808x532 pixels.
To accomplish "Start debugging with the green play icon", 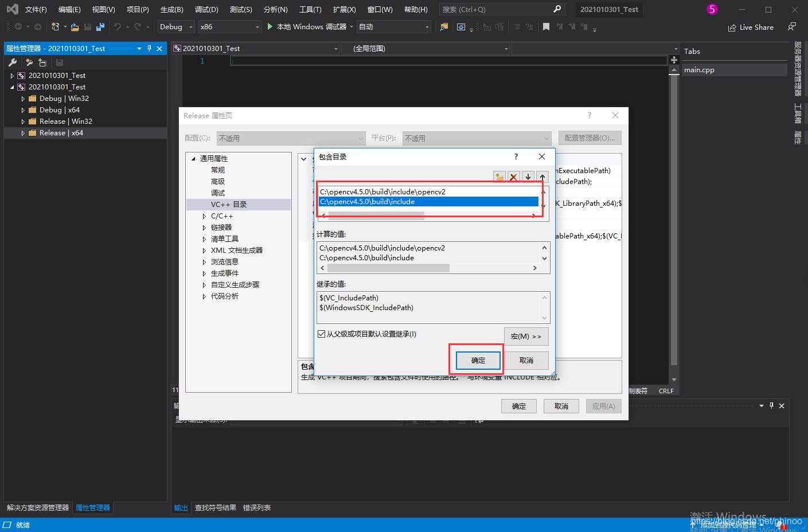I will click(270, 26).
